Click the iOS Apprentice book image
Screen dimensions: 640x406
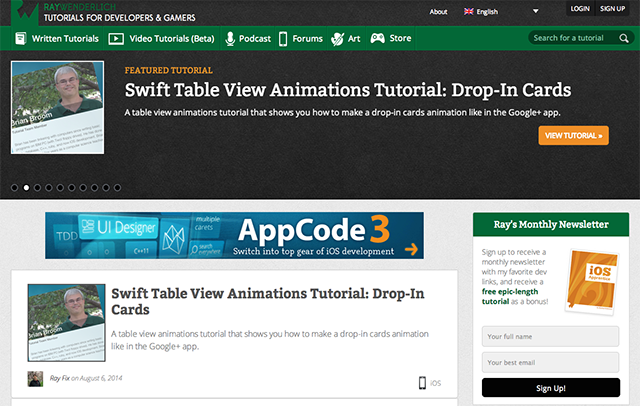(592, 282)
